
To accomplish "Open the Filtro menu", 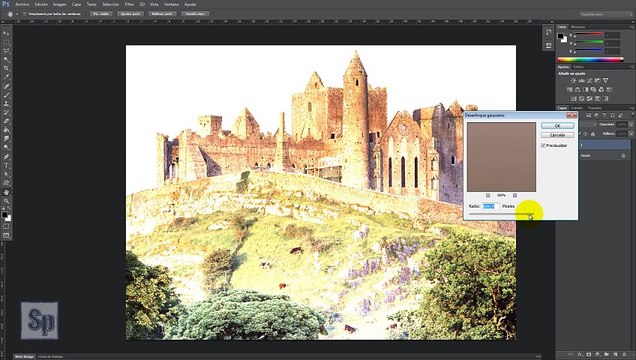I will click(129, 4).
